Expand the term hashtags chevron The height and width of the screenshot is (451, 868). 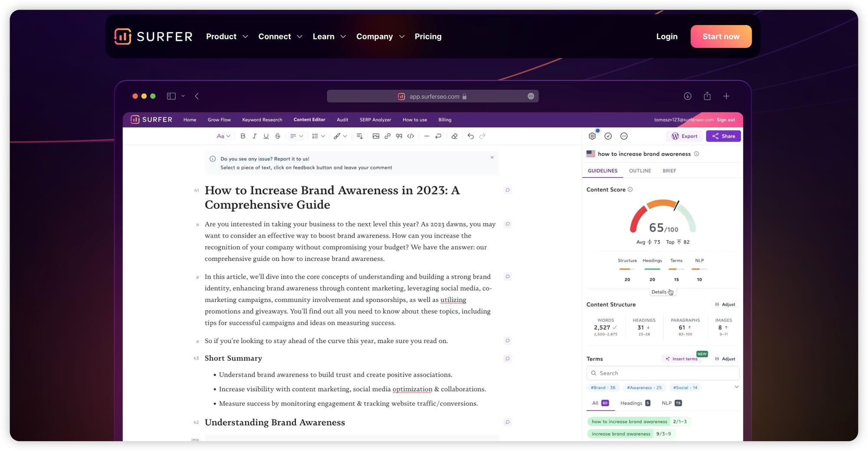[x=736, y=387]
